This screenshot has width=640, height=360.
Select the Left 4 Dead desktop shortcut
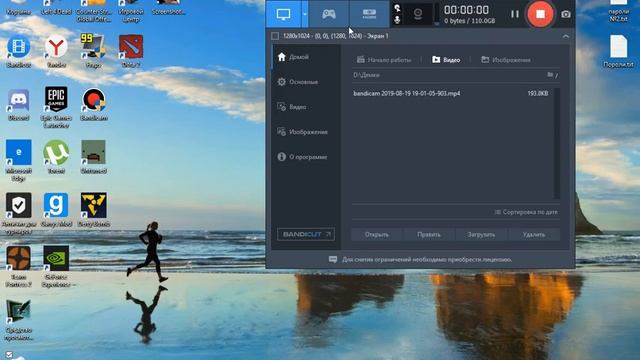56,8
